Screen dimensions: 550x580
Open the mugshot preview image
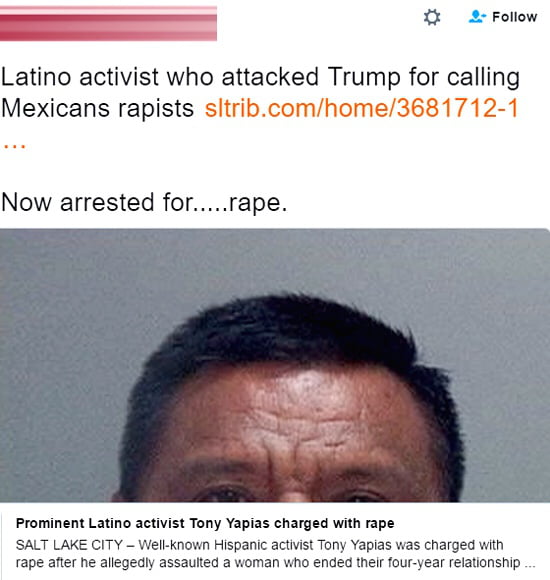tap(275, 365)
